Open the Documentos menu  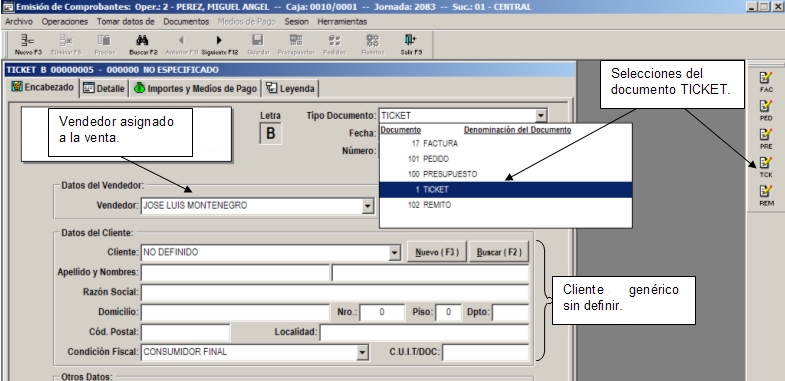pyautogui.click(x=186, y=22)
